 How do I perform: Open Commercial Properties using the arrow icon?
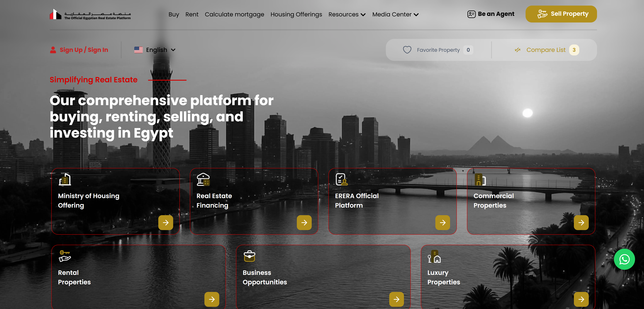[x=581, y=222]
